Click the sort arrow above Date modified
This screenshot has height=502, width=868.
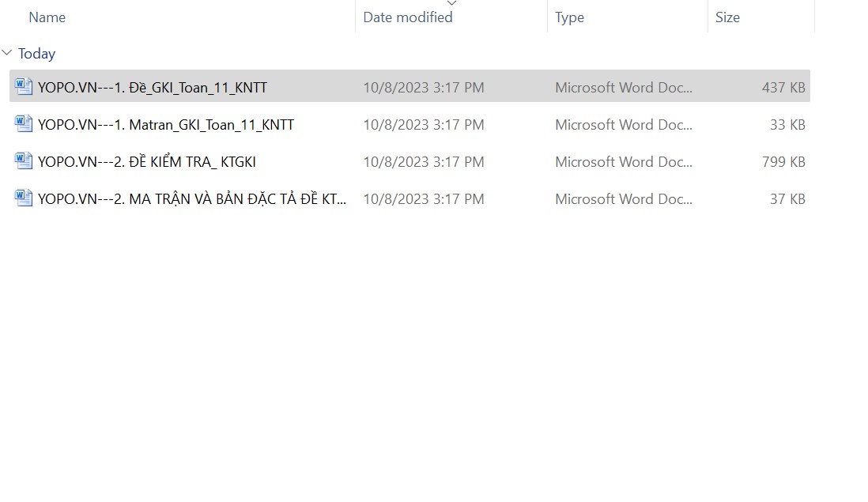[451, 3]
